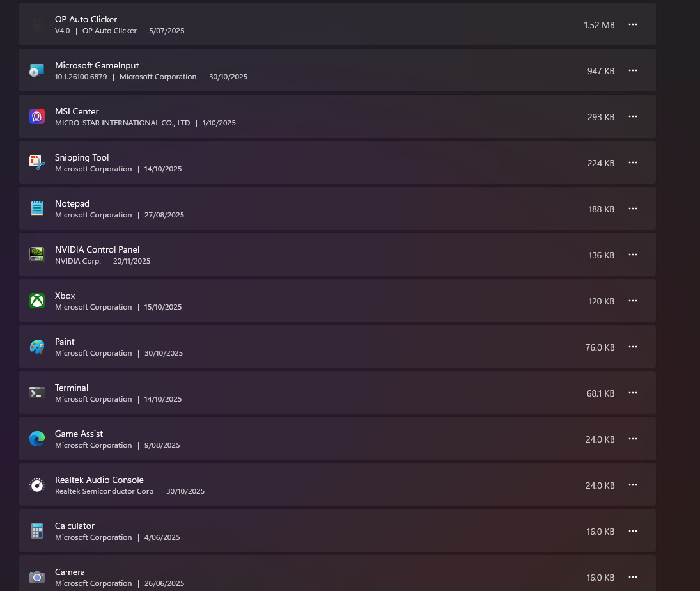Open more options for MSI Center
Viewport: 700px width, 591px height.
point(633,116)
